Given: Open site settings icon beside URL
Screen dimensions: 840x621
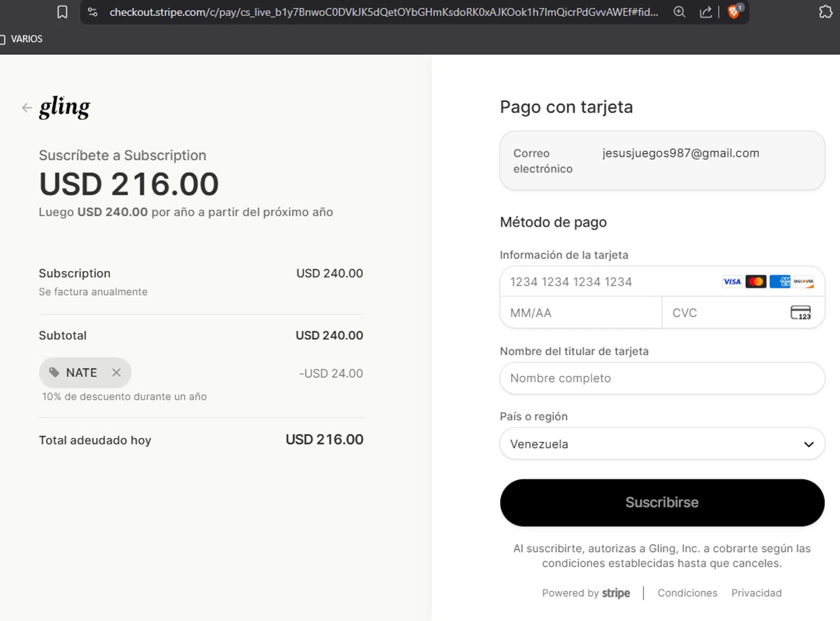Looking at the screenshot, I should (x=93, y=12).
